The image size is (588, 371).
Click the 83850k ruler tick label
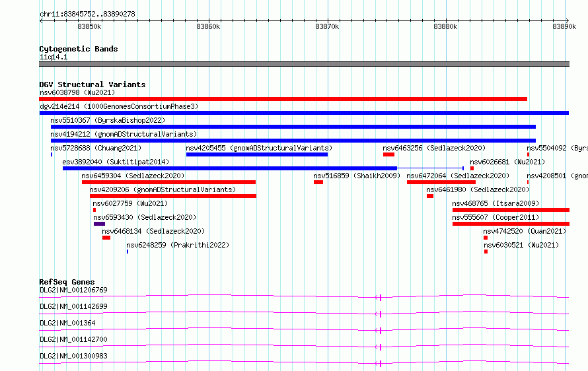(x=89, y=26)
